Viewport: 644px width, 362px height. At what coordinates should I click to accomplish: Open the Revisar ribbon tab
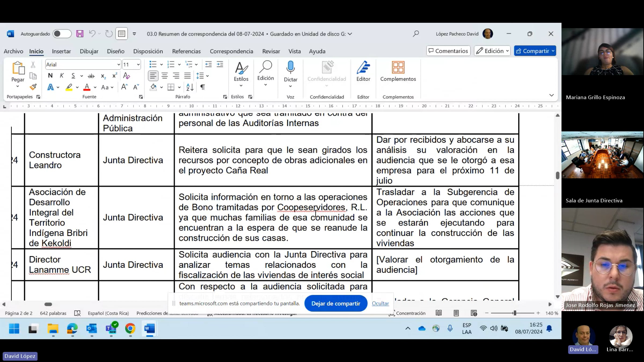[x=271, y=51]
